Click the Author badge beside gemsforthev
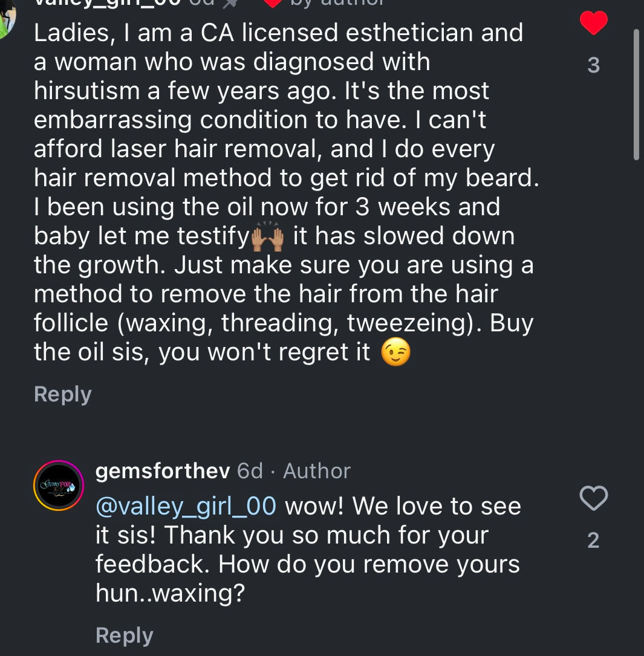This screenshot has width=644, height=656. tap(317, 471)
